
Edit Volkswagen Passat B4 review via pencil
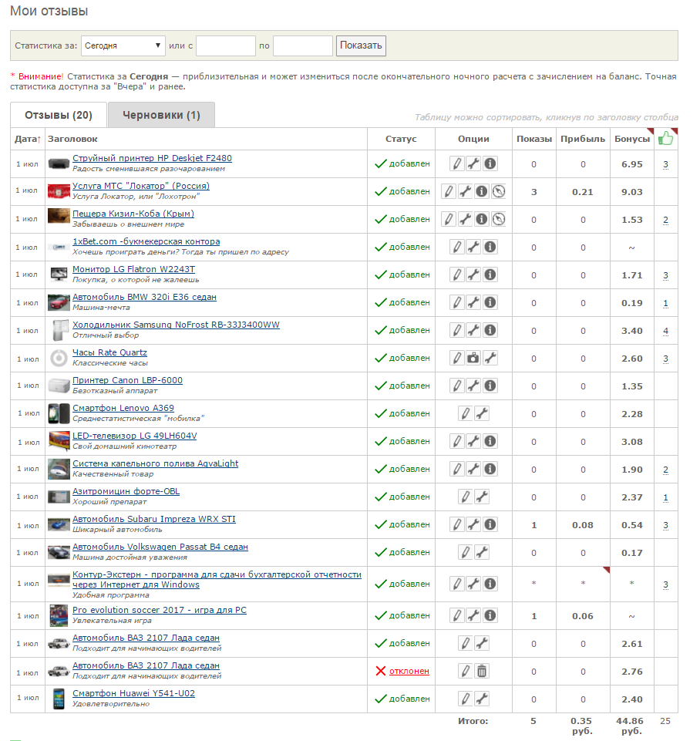[465, 552]
